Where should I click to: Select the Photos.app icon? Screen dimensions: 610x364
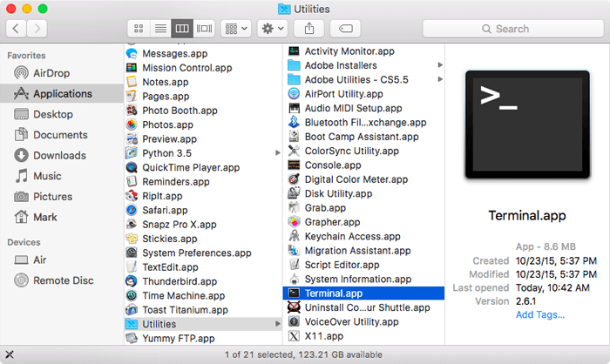pyautogui.click(x=132, y=125)
